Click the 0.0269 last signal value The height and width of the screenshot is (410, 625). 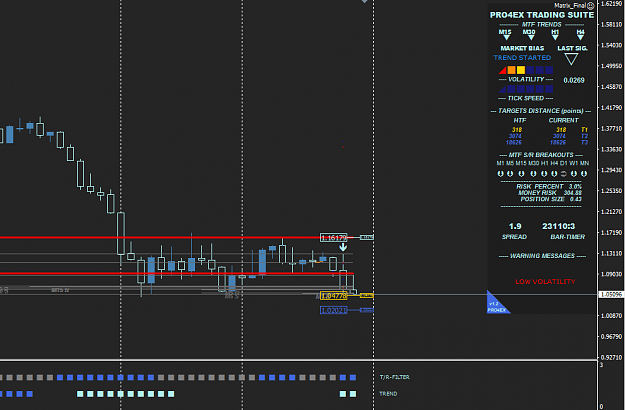point(574,80)
